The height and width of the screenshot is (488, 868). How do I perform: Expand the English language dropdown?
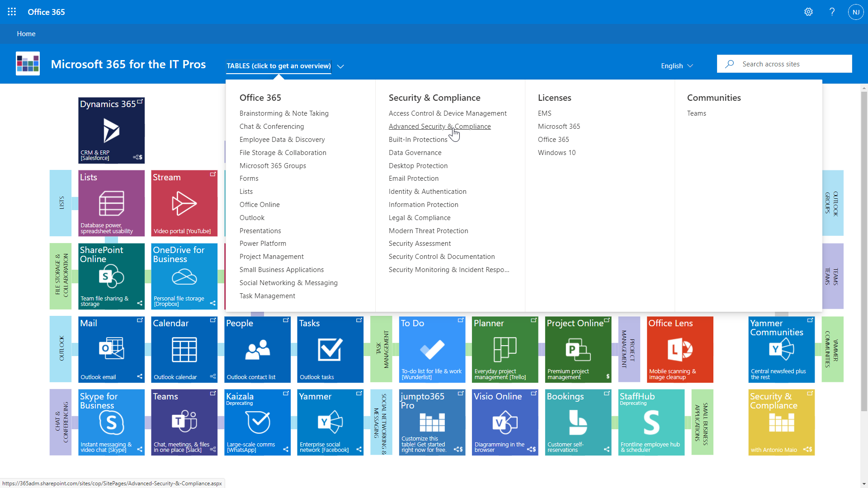pyautogui.click(x=677, y=66)
